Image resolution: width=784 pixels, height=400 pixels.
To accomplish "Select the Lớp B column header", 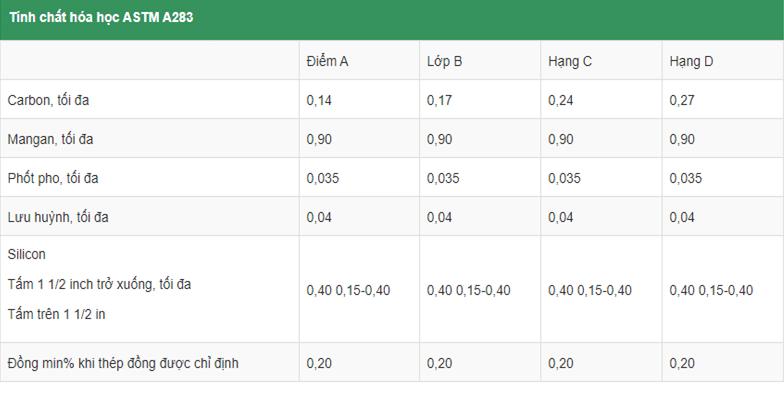I will click(x=444, y=62).
